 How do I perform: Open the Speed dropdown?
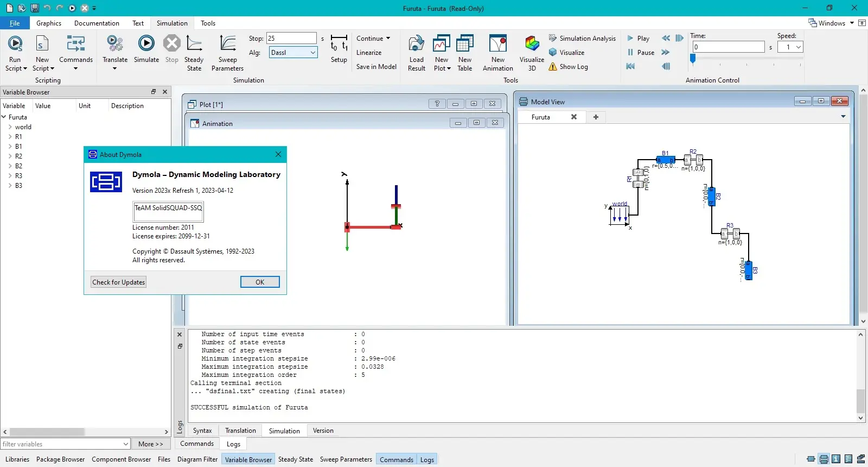[790, 47]
